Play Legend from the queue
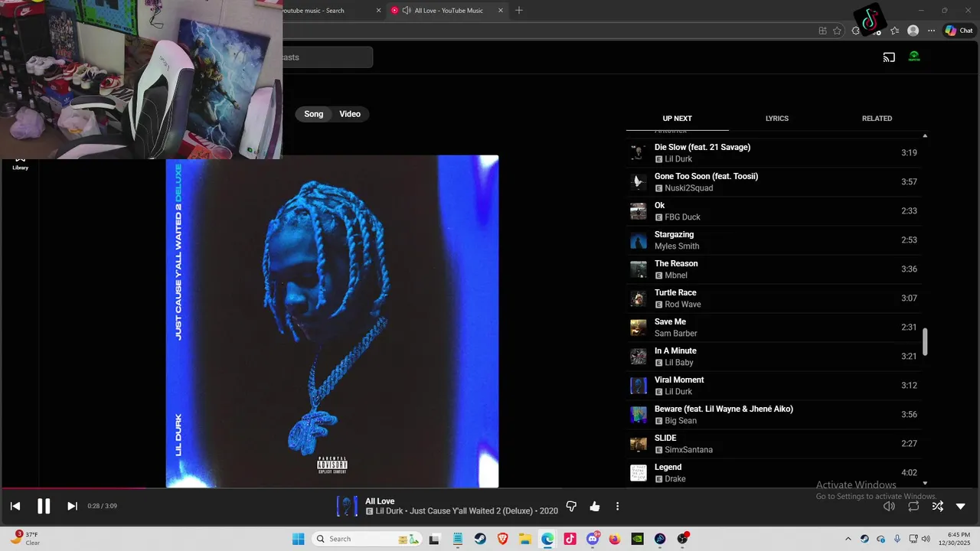980x551 pixels. 773,473
